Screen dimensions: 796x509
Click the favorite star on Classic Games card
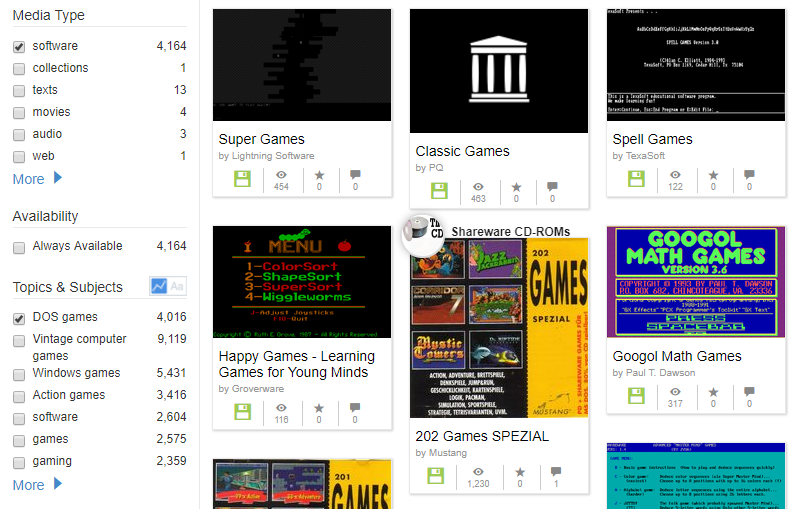tap(516, 187)
